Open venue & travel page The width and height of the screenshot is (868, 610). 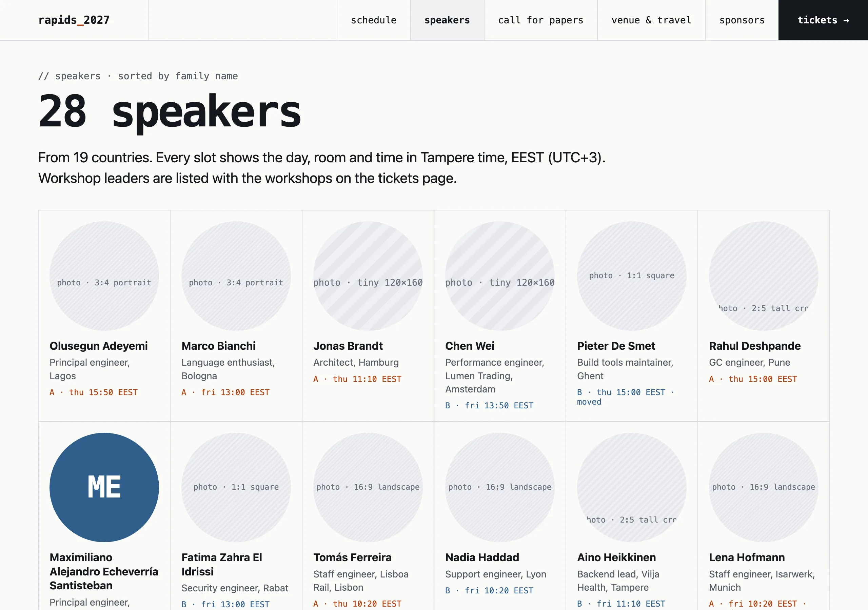coord(651,20)
